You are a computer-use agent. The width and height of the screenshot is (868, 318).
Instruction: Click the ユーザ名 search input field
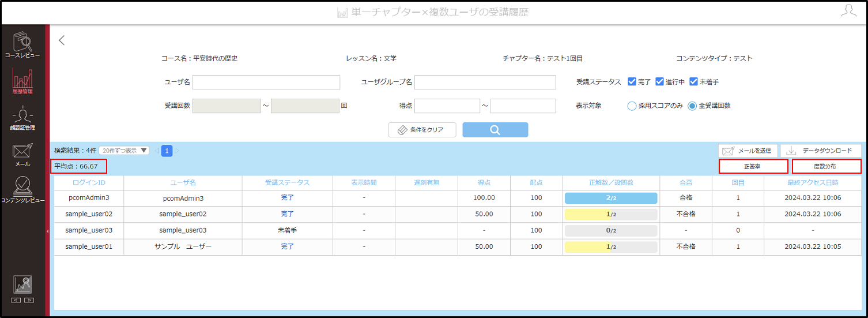266,82
